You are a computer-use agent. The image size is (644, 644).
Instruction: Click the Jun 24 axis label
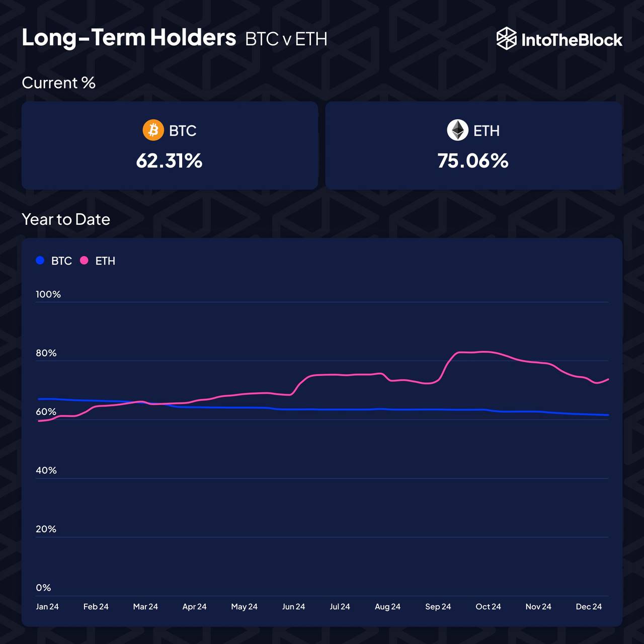[x=293, y=607]
